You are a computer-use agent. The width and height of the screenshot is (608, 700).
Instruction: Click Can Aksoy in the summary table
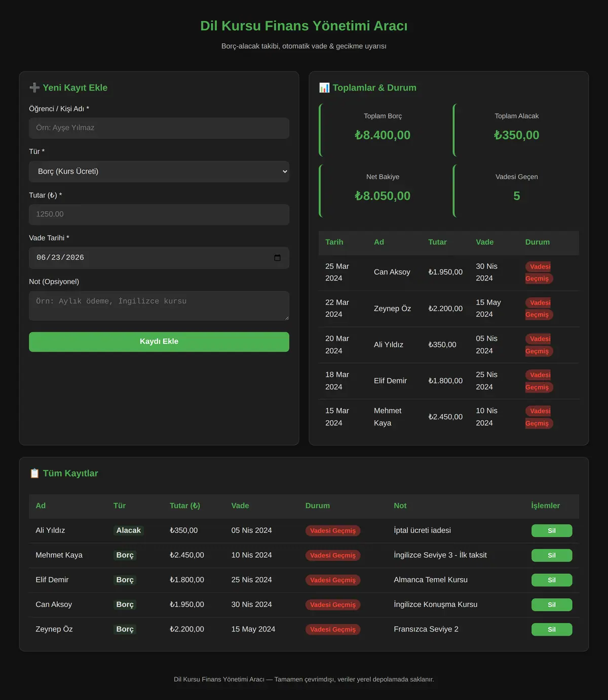[x=392, y=272]
